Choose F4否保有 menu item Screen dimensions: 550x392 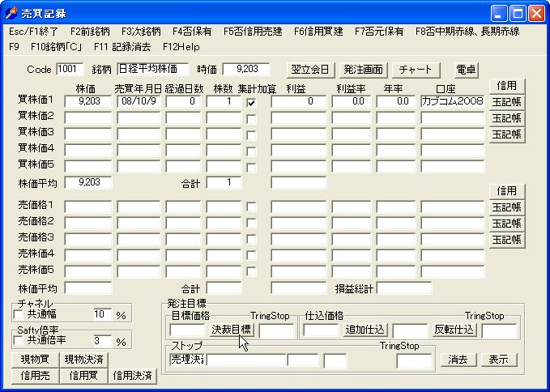192,32
